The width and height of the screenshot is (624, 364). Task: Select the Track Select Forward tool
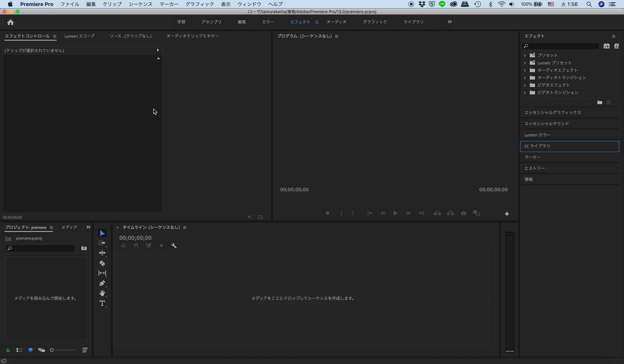[102, 243]
